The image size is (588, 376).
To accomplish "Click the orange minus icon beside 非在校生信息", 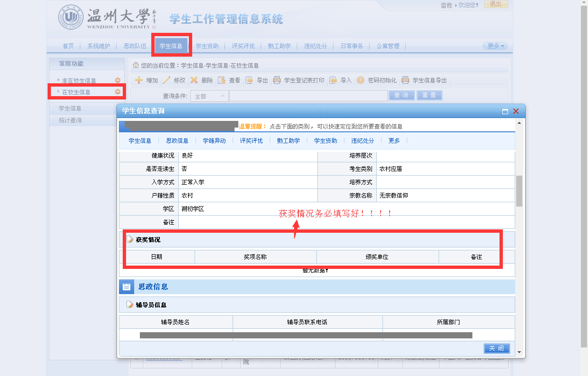I will [118, 80].
